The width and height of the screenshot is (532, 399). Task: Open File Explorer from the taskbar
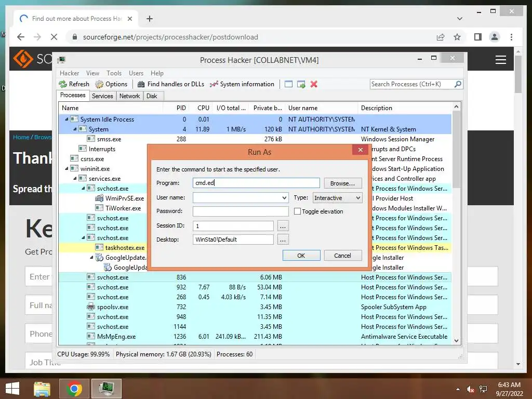pos(42,389)
